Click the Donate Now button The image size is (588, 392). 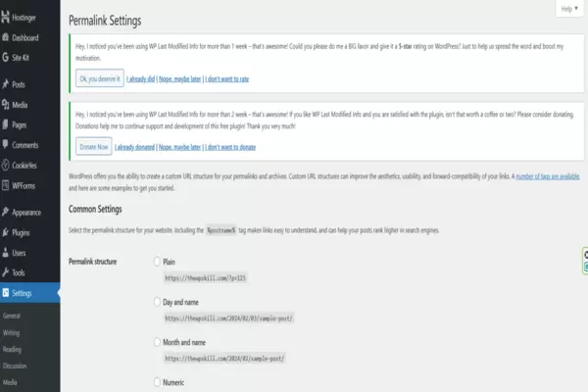point(94,146)
